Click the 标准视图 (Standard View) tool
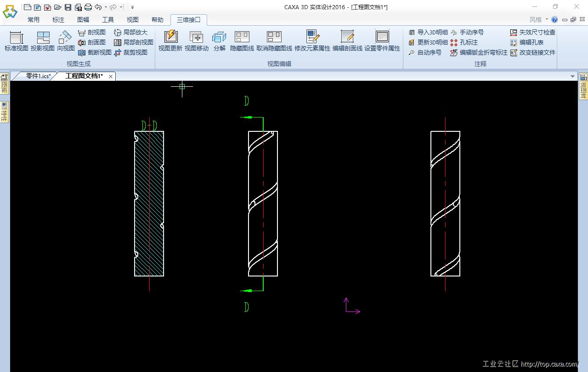588x372 pixels. tap(17, 41)
